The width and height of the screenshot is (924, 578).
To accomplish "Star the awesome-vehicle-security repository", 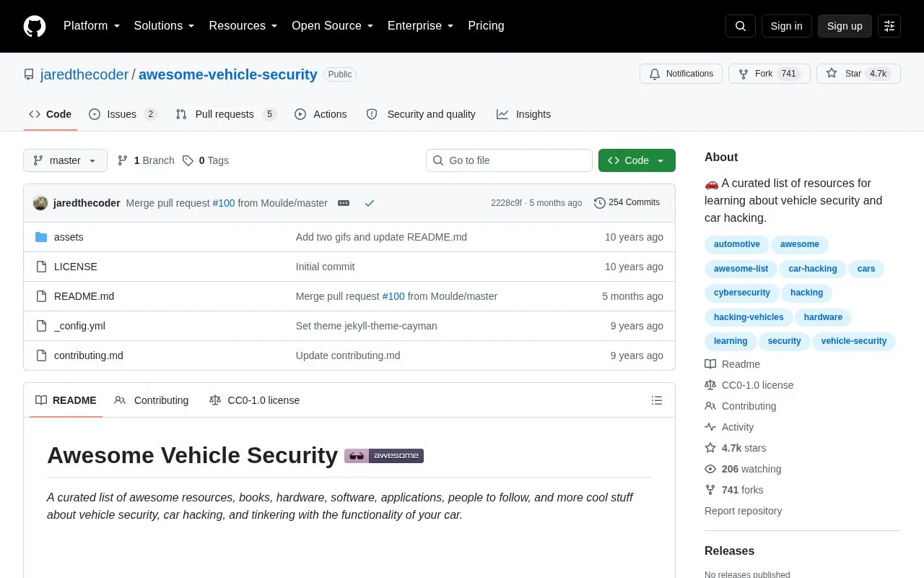I will click(x=858, y=74).
